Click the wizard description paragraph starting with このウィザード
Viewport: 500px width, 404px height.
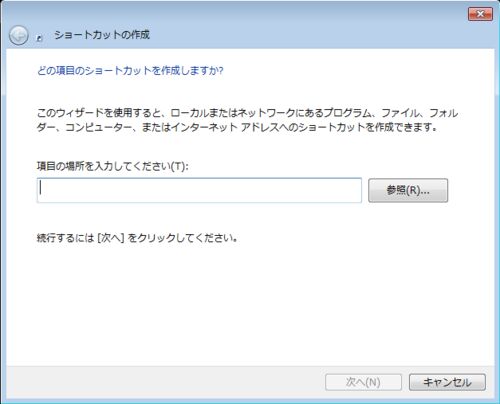[x=247, y=120]
